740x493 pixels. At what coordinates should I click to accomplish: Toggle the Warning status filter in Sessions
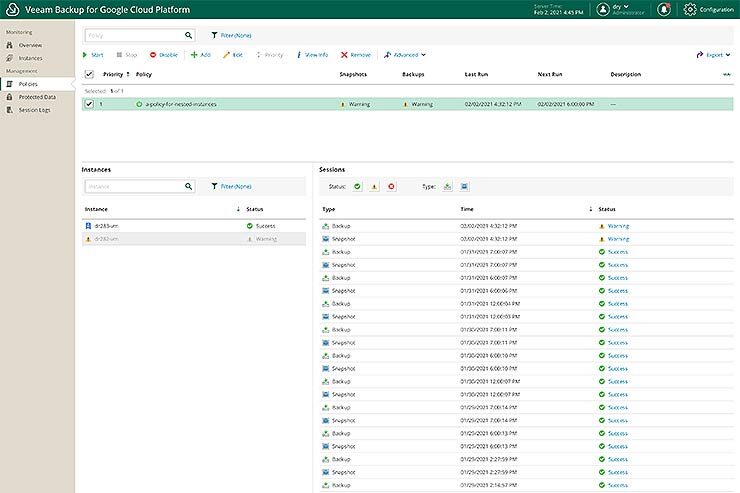(374, 186)
